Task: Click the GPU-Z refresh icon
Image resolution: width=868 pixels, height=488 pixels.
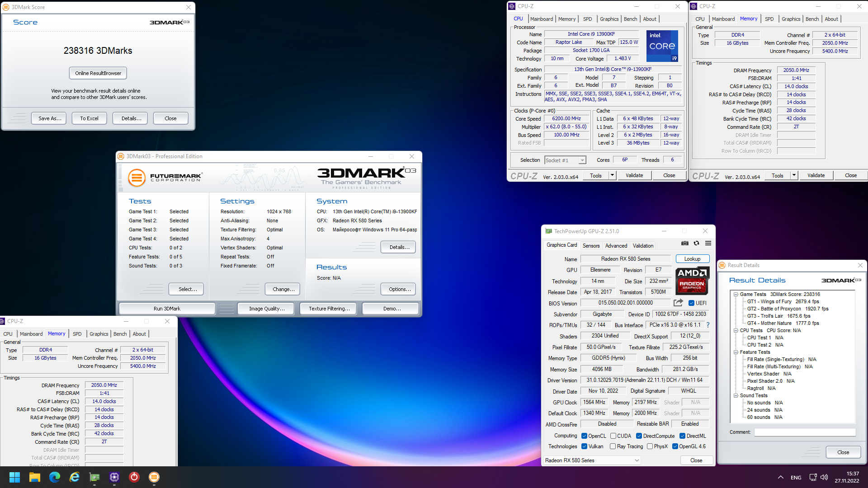Action: [x=697, y=243]
